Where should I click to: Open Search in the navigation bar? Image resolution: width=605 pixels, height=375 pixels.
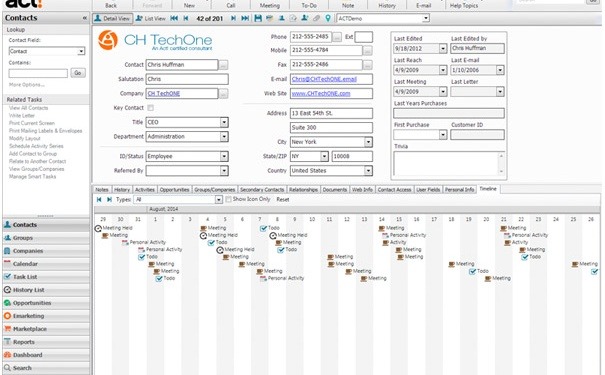pyautogui.click(x=46, y=368)
